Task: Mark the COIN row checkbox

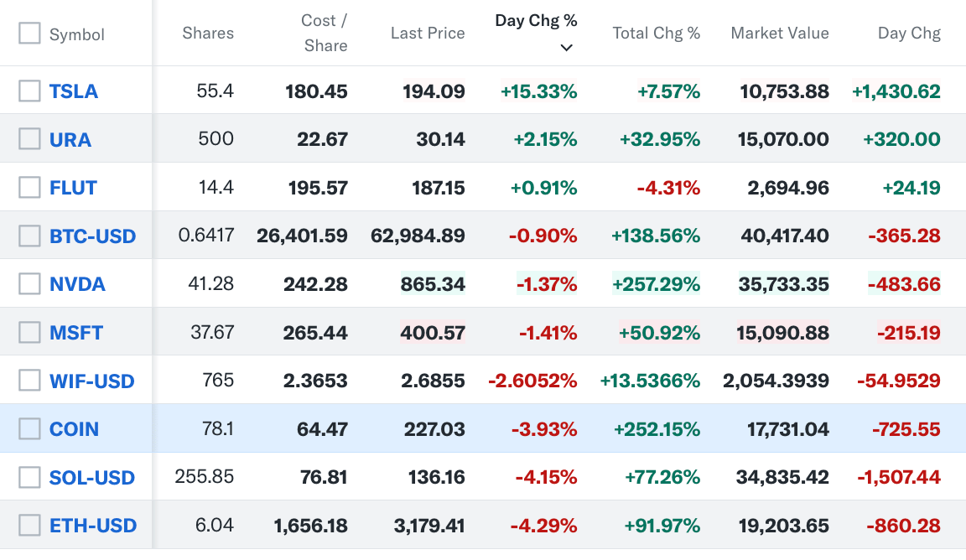Action: coord(29,429)
